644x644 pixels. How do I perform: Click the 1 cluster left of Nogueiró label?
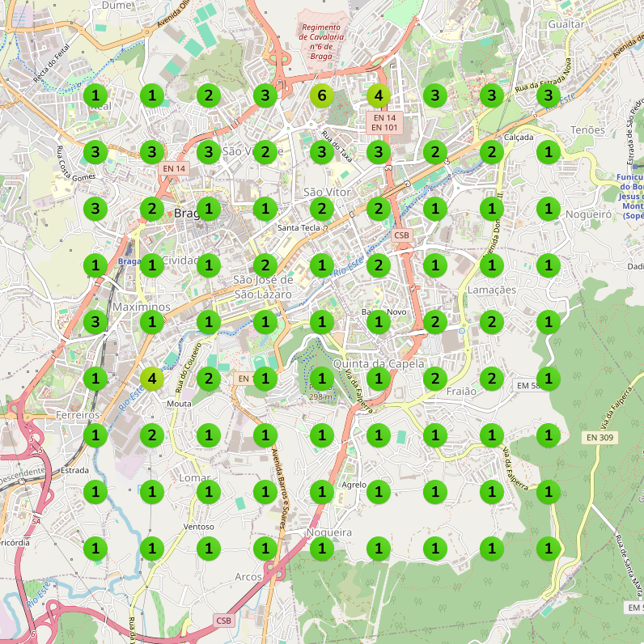click(549, 209)
